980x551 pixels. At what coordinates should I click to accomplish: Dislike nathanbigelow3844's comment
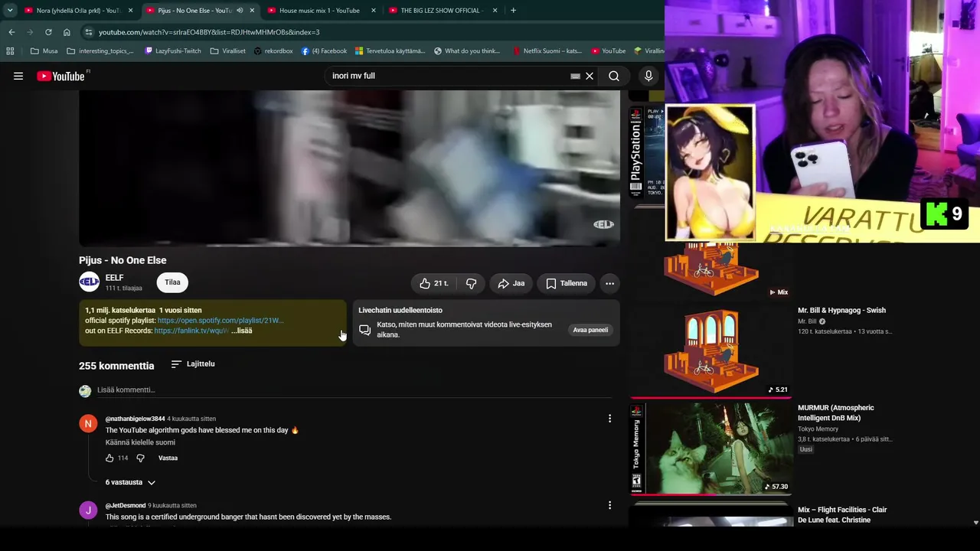pos(140,458)
